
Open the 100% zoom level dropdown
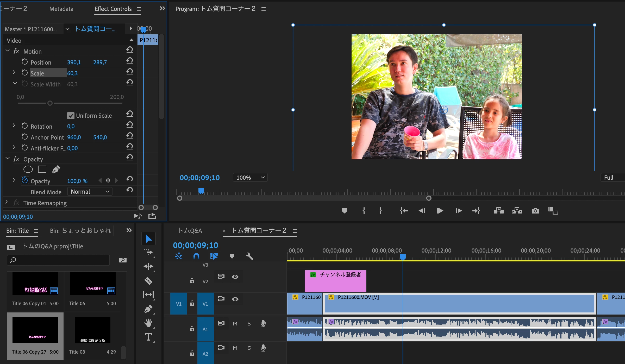(x=250, y=178)
